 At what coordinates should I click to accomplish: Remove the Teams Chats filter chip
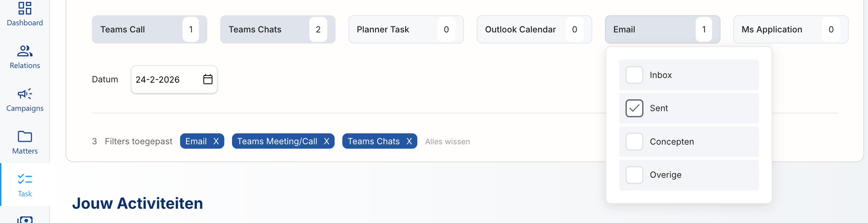click(x=409, y=141)
